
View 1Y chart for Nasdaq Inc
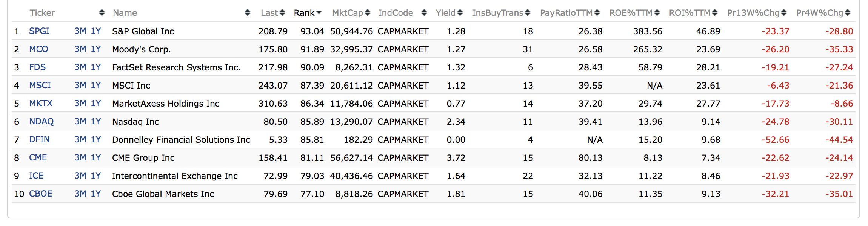[x=96, y=121]
